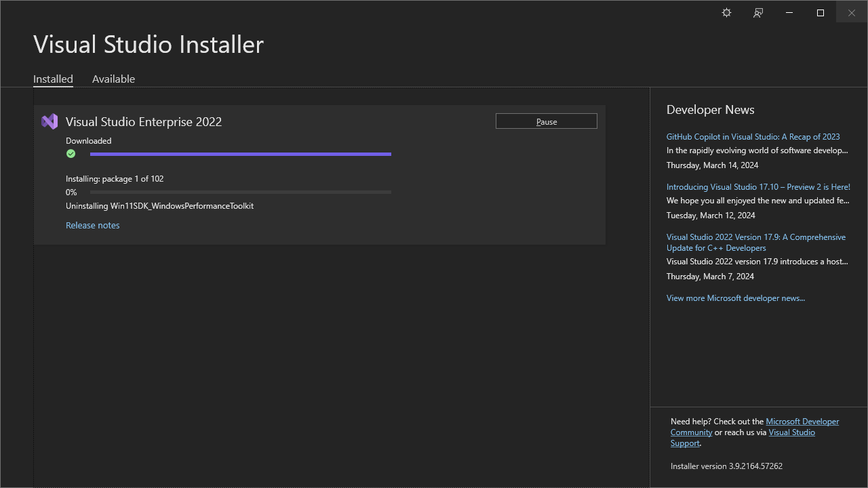This screenshot has height=488, width=868.
Task: Visit the Microsoft Developer Community link
Action: click(802, 421)
